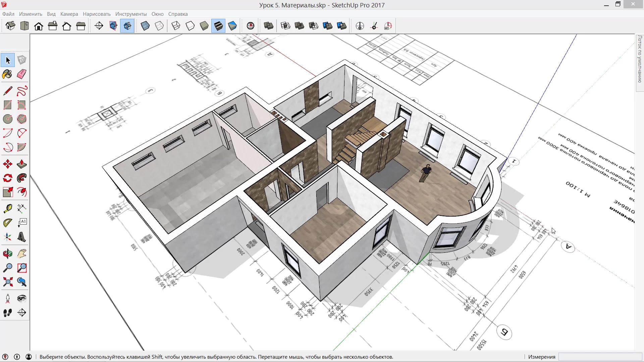Switch to Iso view

point(10,26)
